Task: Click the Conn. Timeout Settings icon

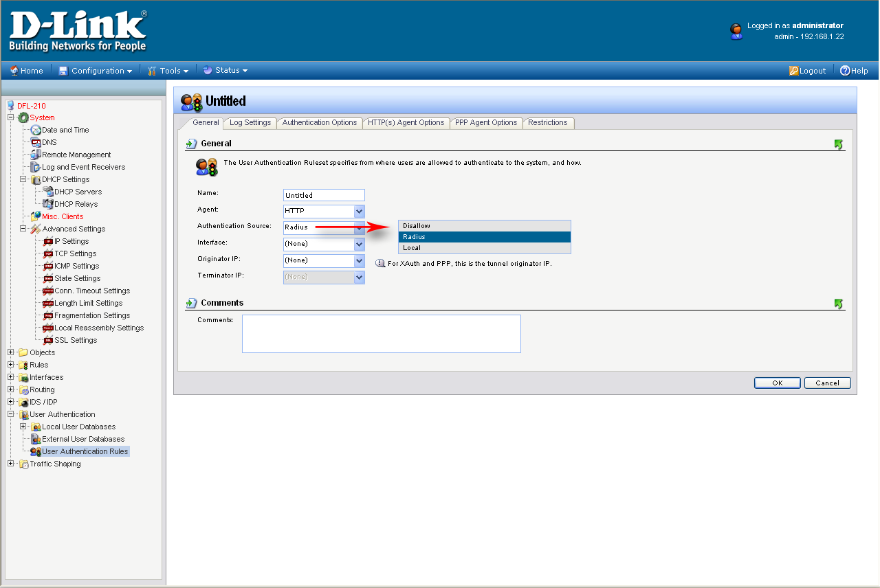Action: [x=48, y=291]
